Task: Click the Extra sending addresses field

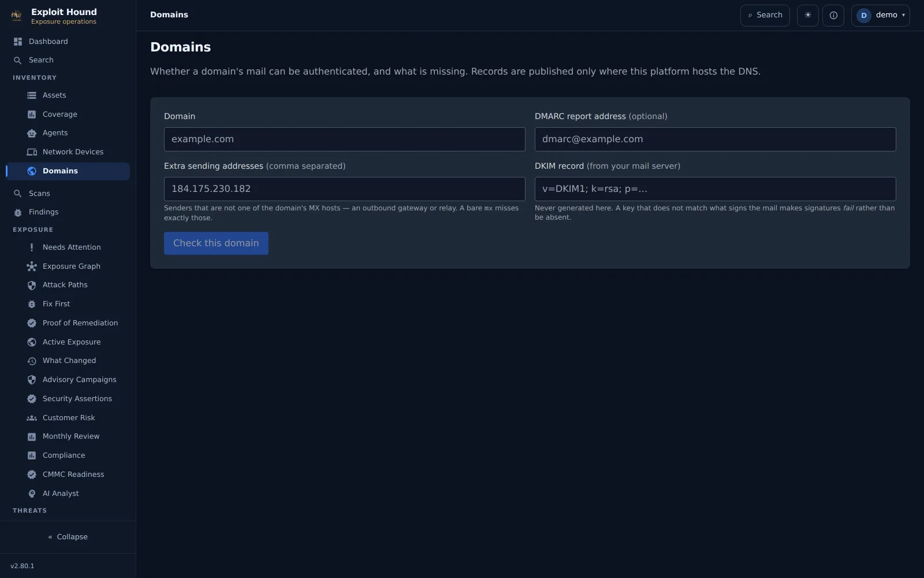Action: coord(345,189)
